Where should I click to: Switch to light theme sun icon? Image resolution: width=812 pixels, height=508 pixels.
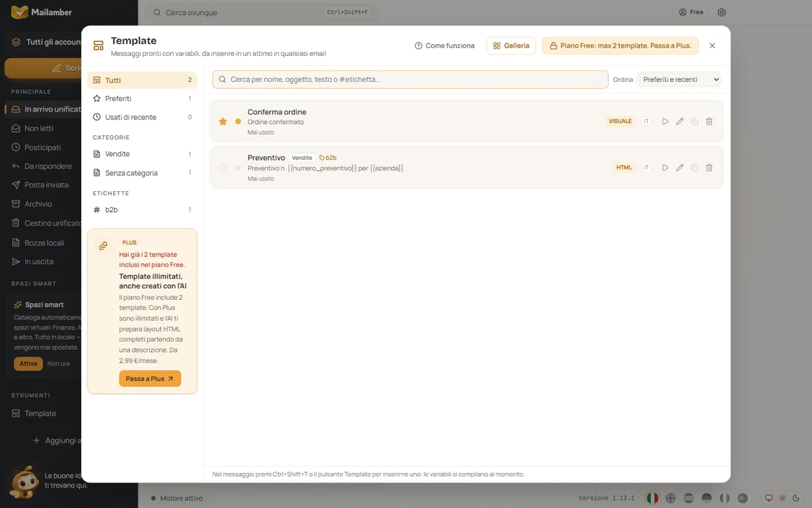pos(782,498)
